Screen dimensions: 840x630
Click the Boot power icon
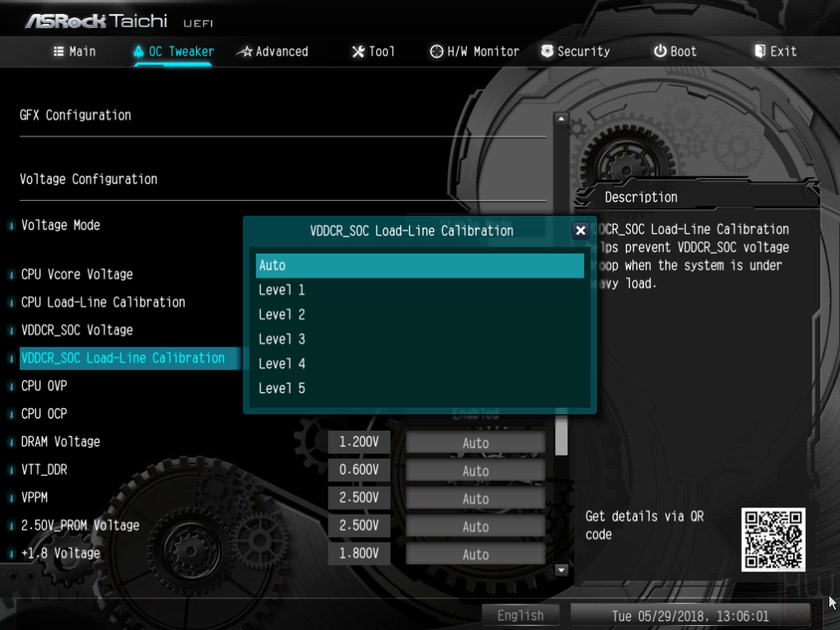[660, 51]
